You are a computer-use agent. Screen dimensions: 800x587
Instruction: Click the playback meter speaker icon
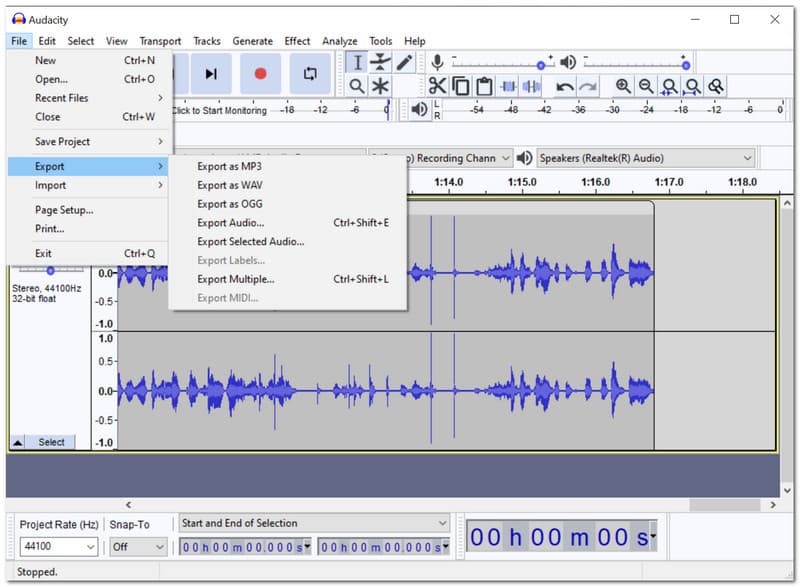point(419,109)
